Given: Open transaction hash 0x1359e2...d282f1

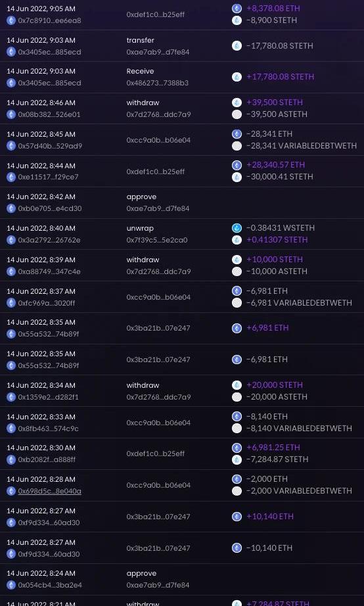Looking at the screenshot, I should click(x=49, y=397).
